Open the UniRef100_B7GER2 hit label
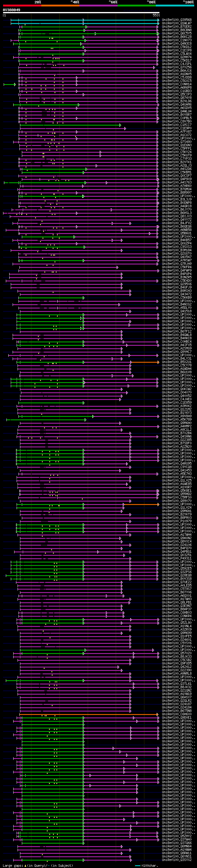Image resolution: width=197 pixels, height=868 pixels. [176, 26]
